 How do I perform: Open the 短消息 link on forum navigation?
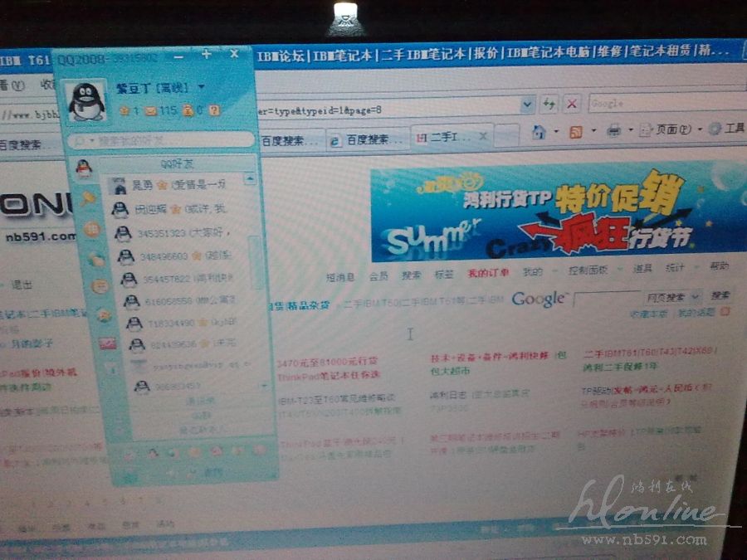[x=340, y=277]
